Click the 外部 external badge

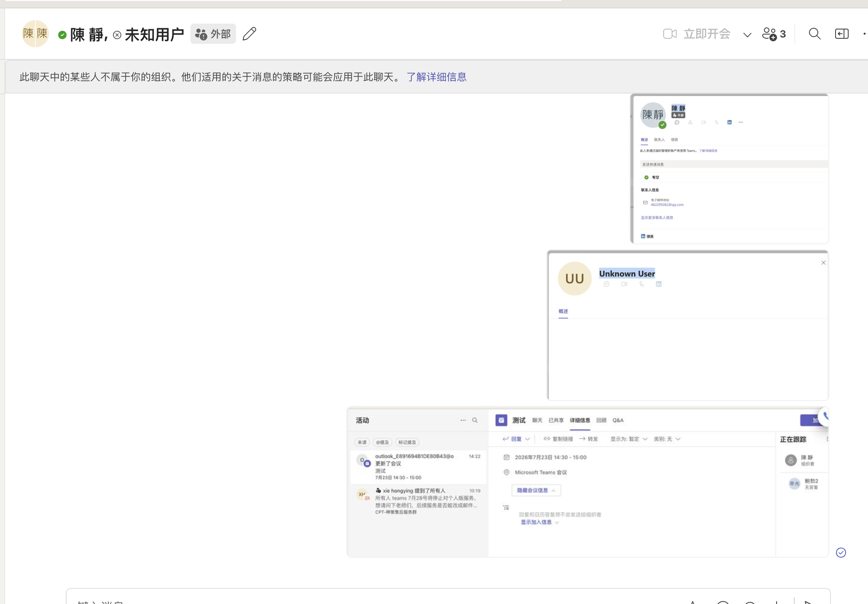213,34
